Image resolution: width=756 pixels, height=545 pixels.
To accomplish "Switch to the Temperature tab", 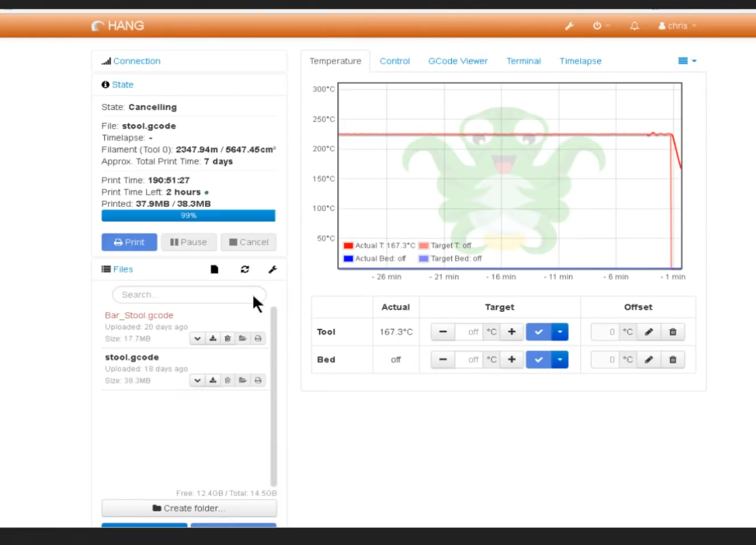I will [x=335, y=61].
